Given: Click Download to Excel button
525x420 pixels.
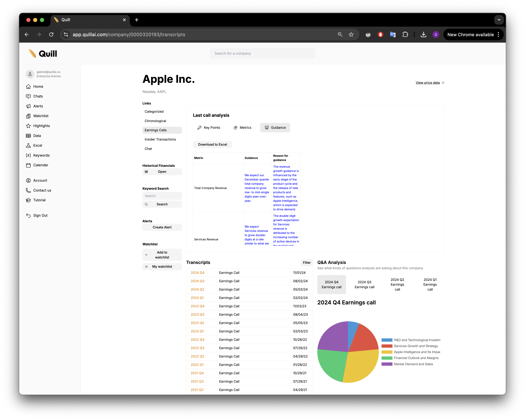Looking at the screenshot, I should [212, 144].
